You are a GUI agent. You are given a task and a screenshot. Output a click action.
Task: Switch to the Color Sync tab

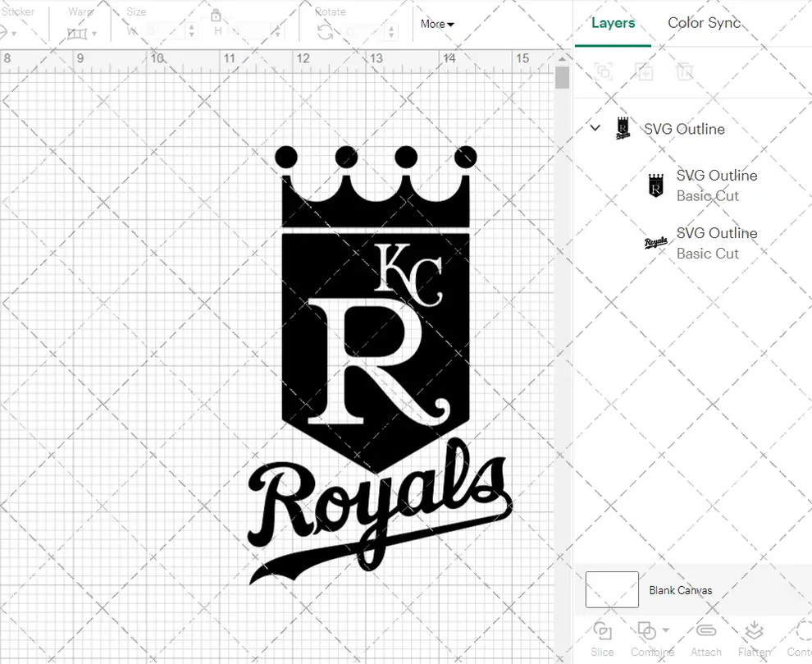click(x=704, y=23)
